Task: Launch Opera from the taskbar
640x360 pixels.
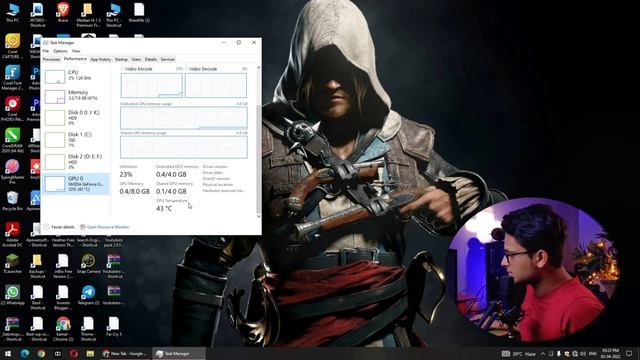Action: [74, 353]
